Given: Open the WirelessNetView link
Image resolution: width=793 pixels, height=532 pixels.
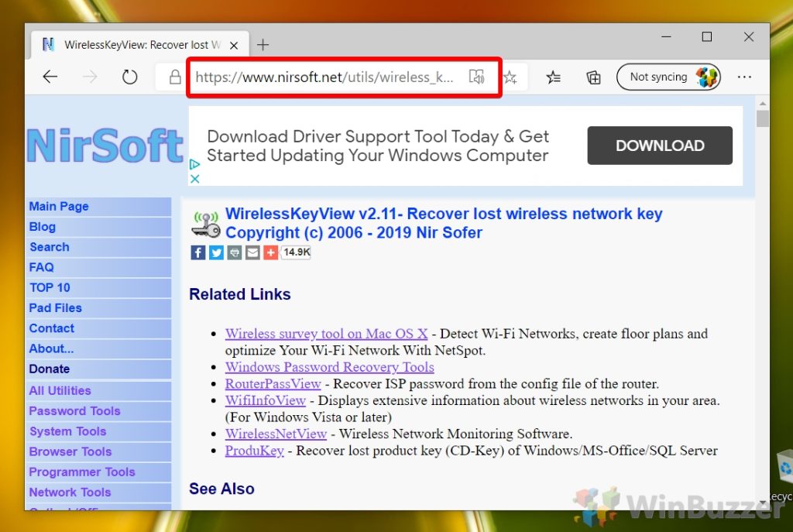Looking at the screenshot, I should pos(276,434).
